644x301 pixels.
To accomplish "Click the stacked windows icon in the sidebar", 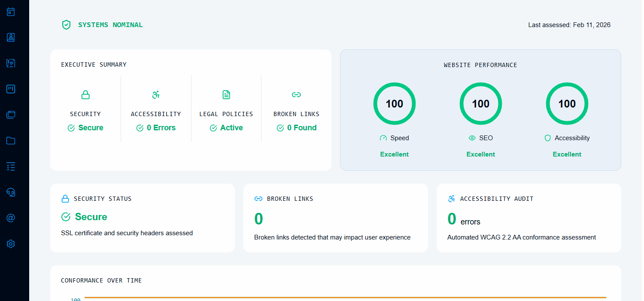I will pos(11,115).
